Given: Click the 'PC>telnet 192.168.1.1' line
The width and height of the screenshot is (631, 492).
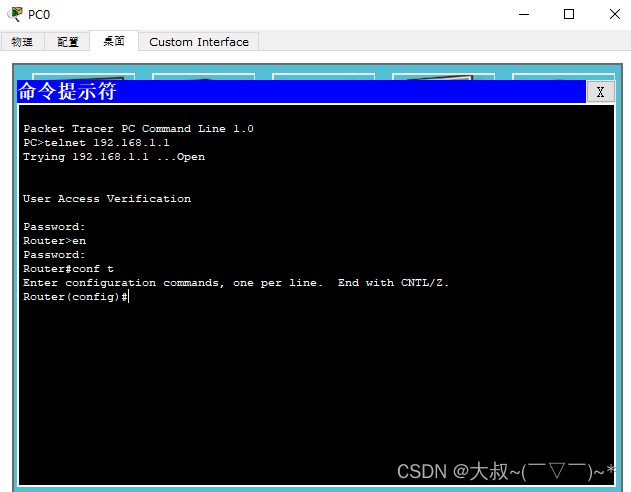Looking at the screenshot, I should coord(96,143).
